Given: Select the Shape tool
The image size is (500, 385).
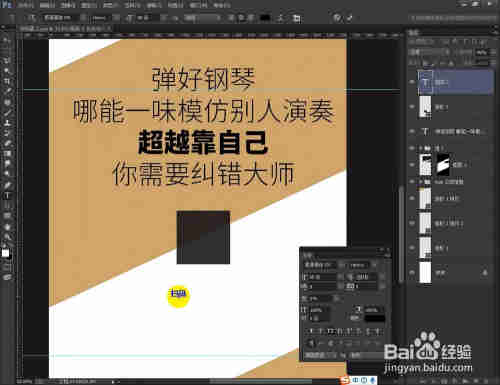Looking at the screenshot, I should [7, 216].
